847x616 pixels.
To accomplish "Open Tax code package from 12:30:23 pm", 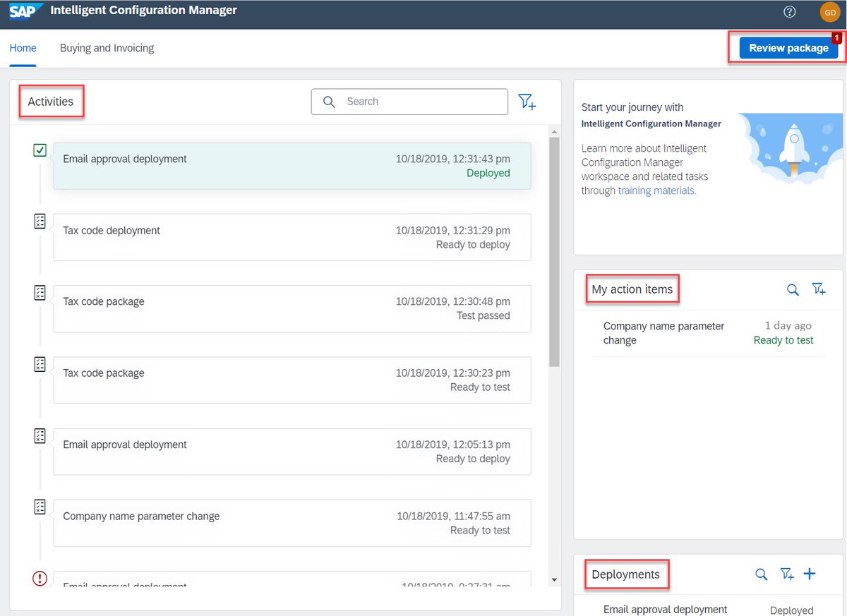I will click(x=292, y=380).
